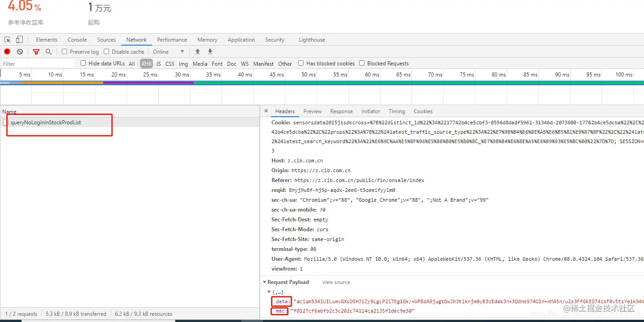Show the request Headers tab
The width and height of the screenshot is (644, 322).
point(285,111)
